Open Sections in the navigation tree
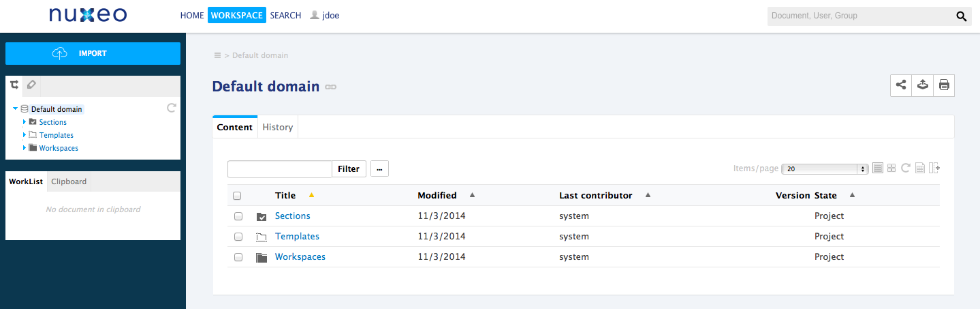The width and height of the screenshot is (980, 309). [x=53, y=122]
